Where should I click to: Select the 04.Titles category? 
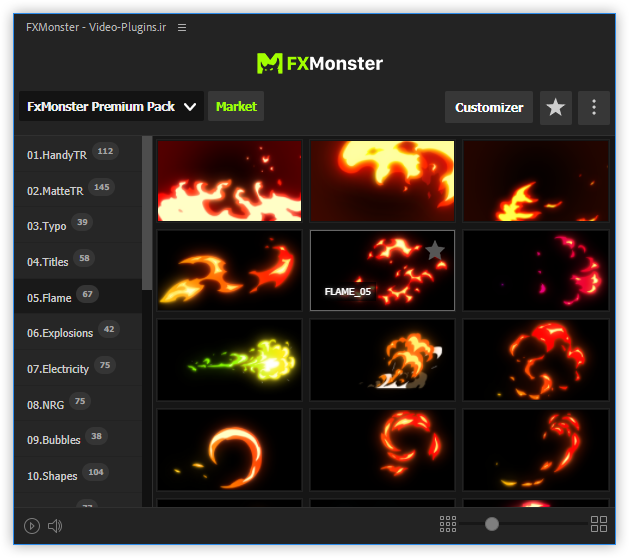coord(78,262)
